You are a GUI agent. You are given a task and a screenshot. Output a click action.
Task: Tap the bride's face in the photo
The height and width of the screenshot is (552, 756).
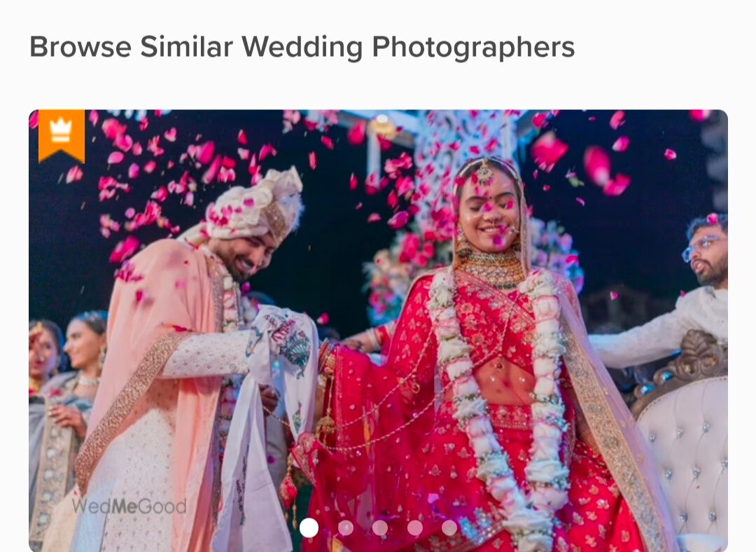(x=488, y=209)
